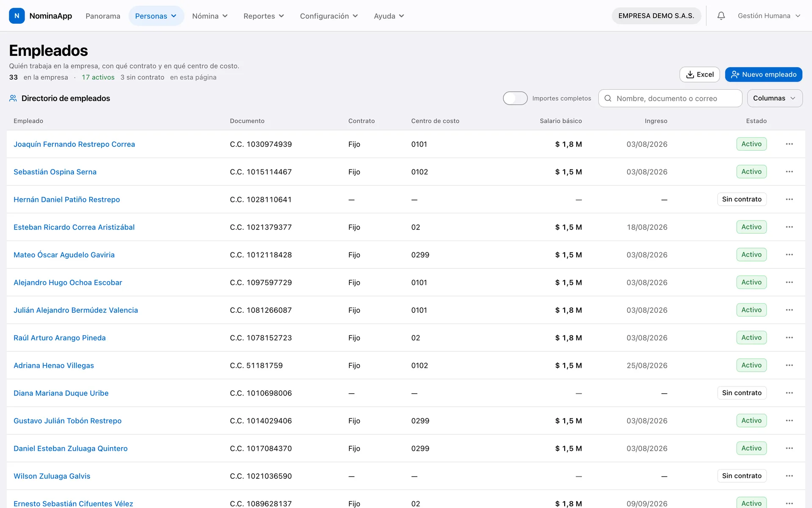Click Nuevo empleado button
Screen dimensions: 812x508
(763, 75)
